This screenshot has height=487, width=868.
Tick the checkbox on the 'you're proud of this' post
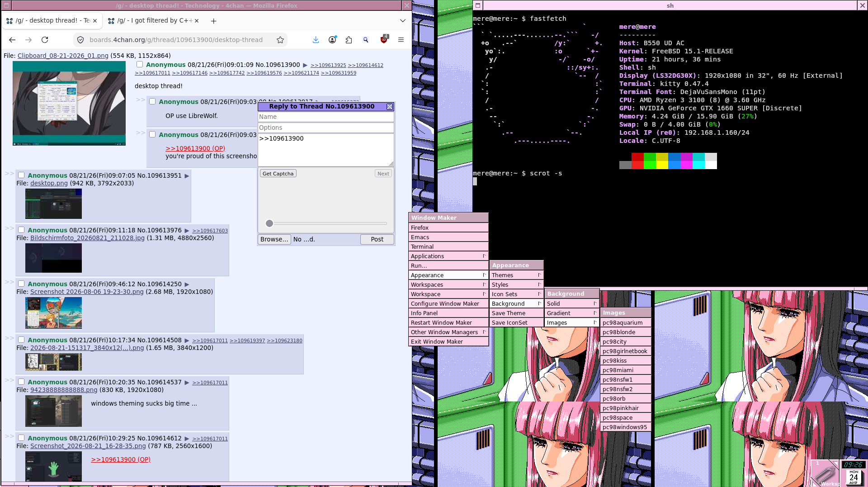click(x=152, y=135)
